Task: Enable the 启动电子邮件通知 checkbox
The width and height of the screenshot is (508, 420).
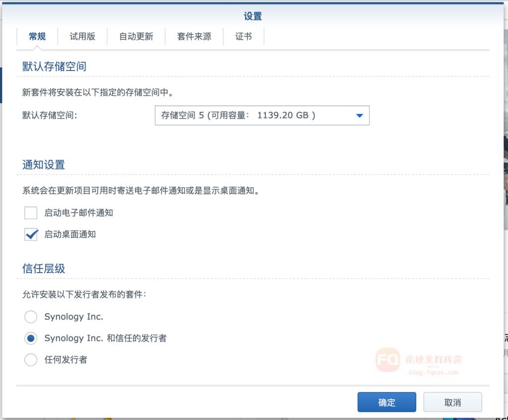Action: tap(31, 213)
